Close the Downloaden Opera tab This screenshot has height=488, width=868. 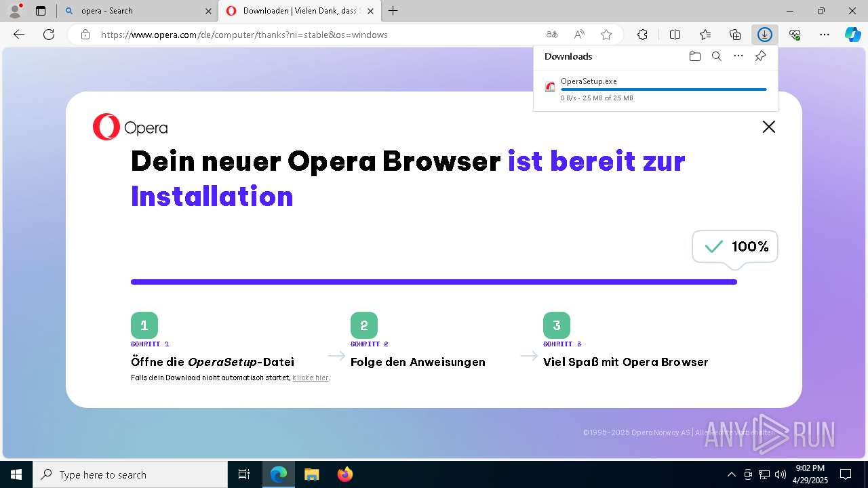tap(370, 11)
